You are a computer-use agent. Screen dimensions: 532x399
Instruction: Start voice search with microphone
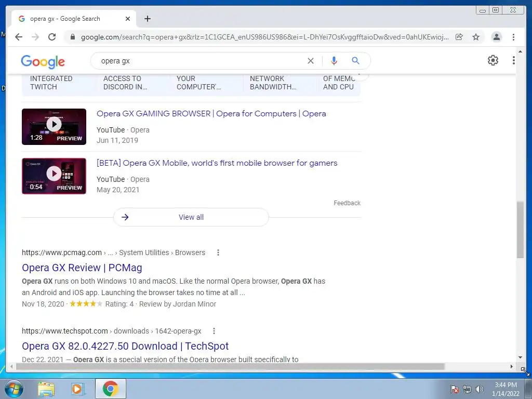(x=334, y=61)
